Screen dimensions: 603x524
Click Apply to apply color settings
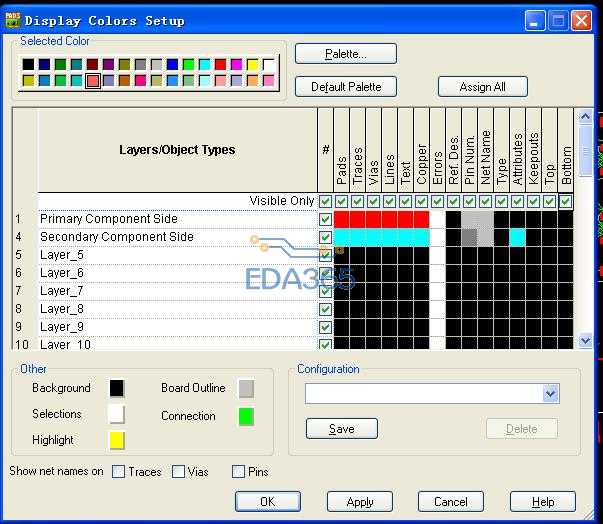360,502
